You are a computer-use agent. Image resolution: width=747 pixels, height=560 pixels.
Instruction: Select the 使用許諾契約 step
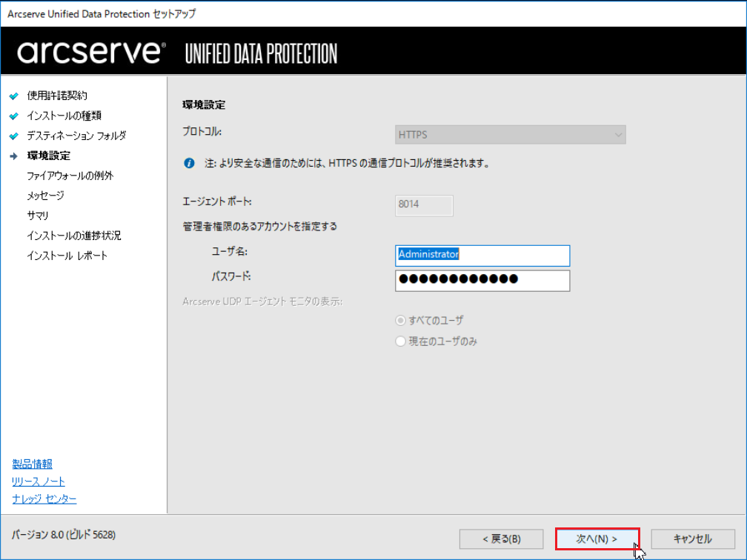coord(57,96)
